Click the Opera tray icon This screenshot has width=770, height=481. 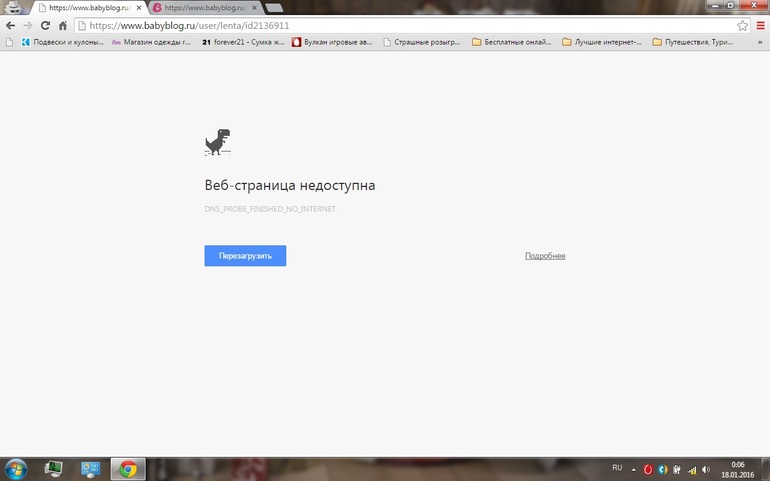click(648, 470)
